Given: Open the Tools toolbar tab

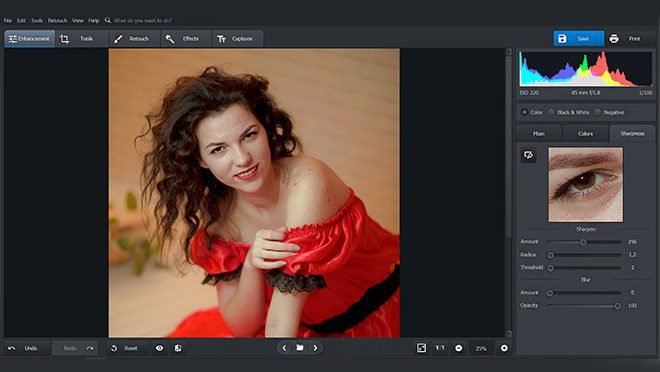Looking at the screenshot, I should click(82, 39).
